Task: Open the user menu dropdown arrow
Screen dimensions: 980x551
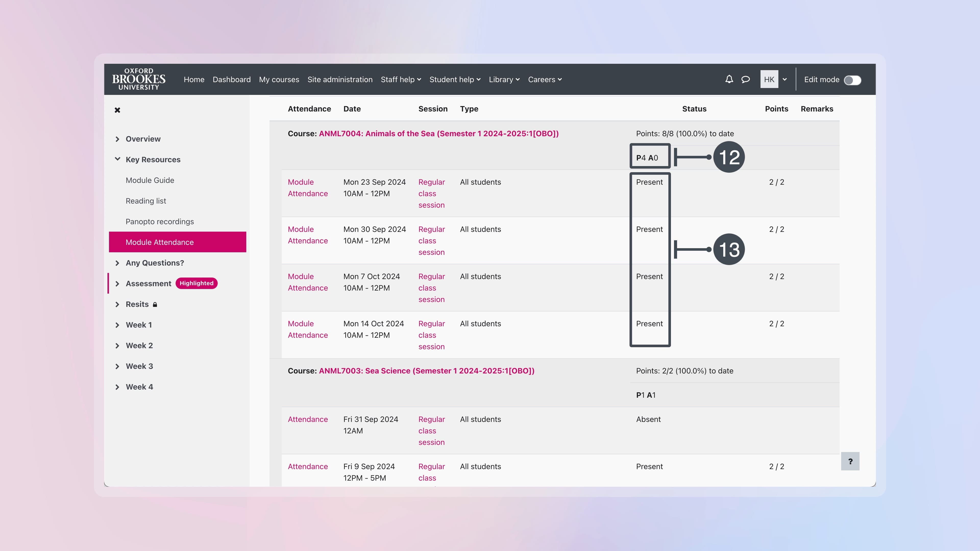Action: pos(785,80)
